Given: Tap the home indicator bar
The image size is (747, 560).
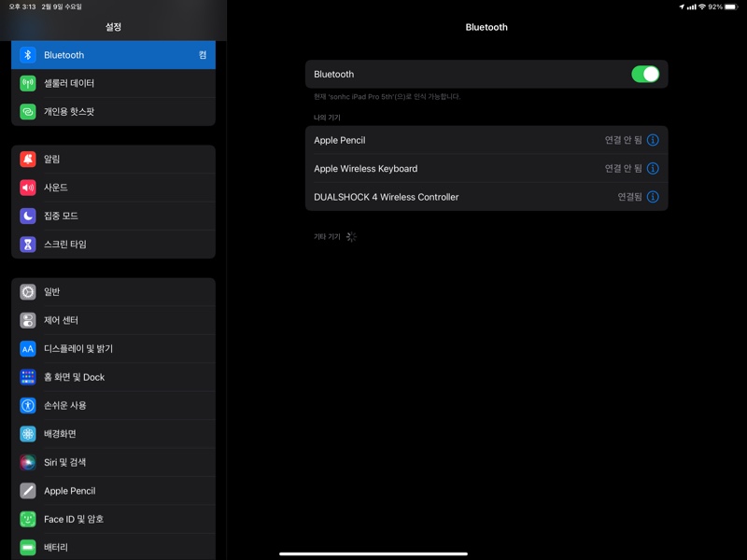Looking at the screenshot, I should pyautogui.click(x=373, y=553).
